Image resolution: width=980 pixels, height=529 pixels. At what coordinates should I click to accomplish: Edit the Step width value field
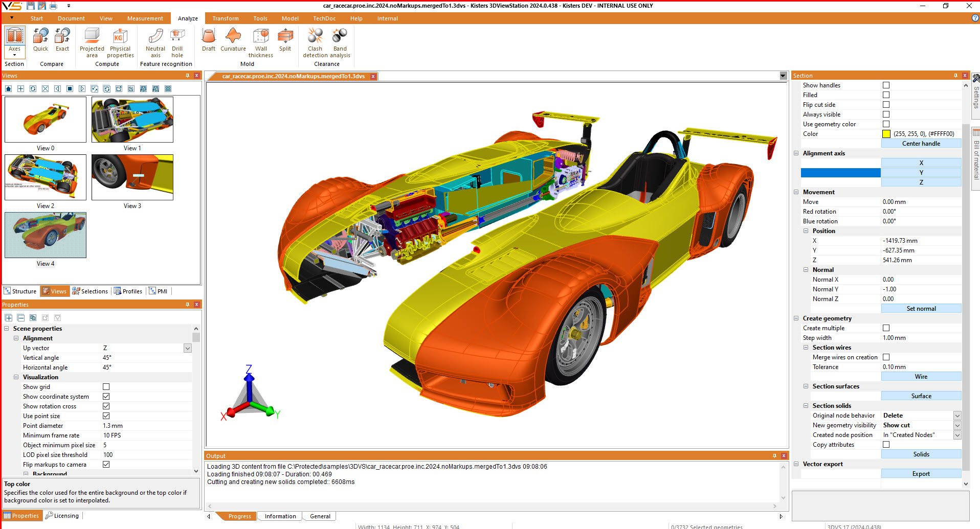coord(921,338)
